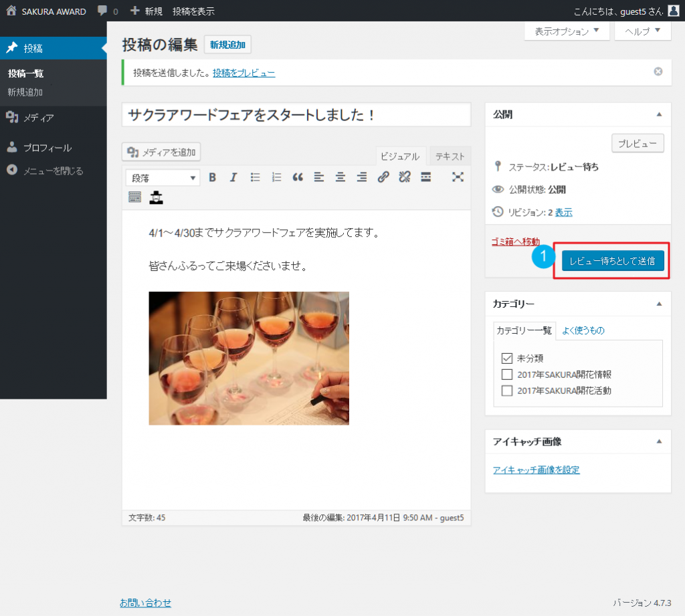Viewport: 685px width, 616px height.
Task: Open the お問い合わせ footer link
Action: [x=145, y=603]
